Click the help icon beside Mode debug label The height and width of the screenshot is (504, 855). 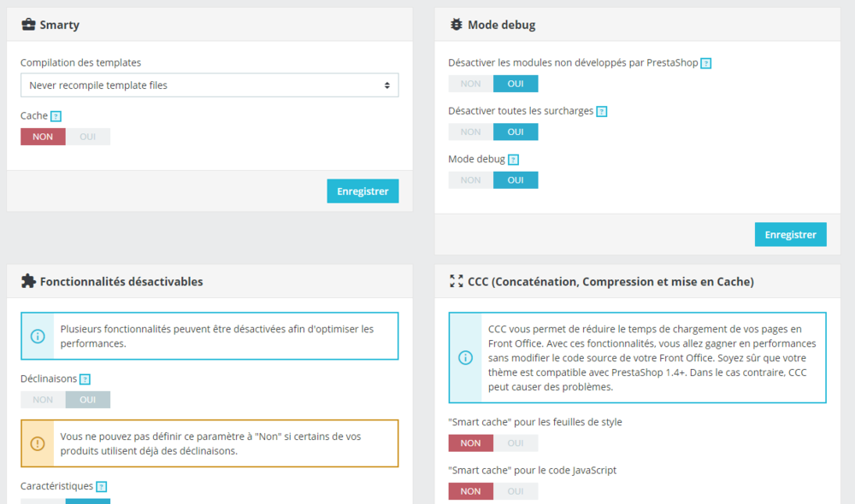513,160
